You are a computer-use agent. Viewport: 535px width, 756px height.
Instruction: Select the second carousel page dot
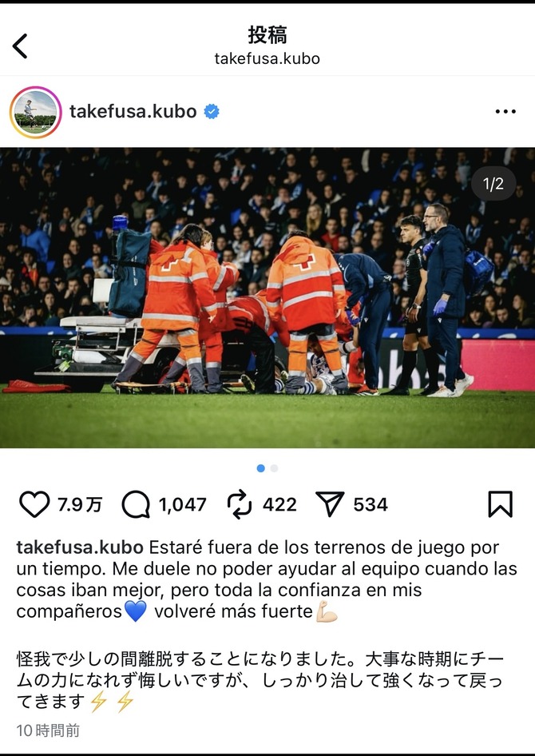point(274,468)
